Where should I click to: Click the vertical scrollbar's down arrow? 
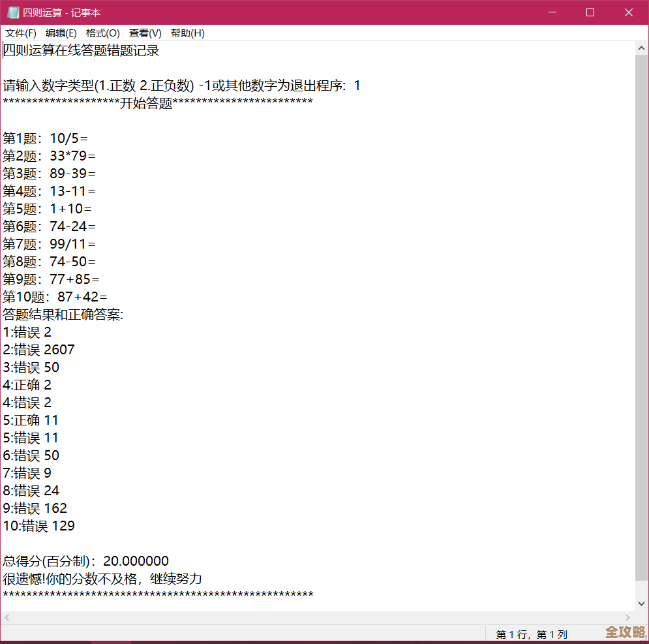[x=641, y=604]
